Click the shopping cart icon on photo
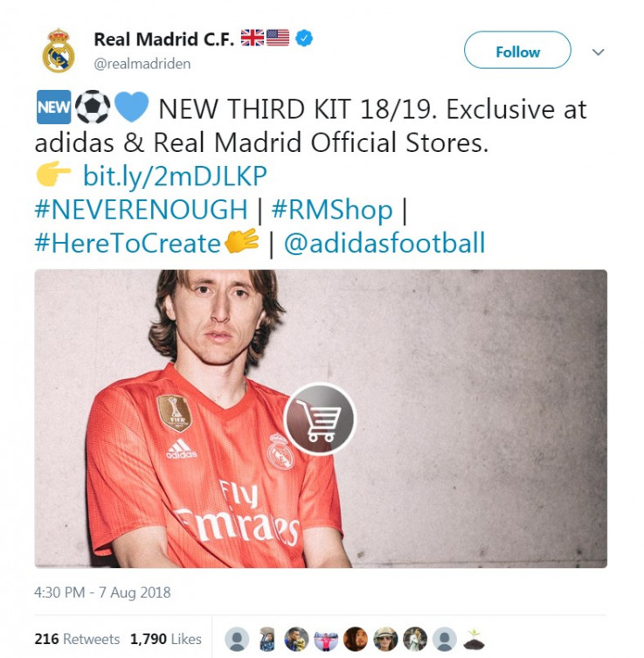This screenshot has width=644, height=658. click(x=320, y=419)
